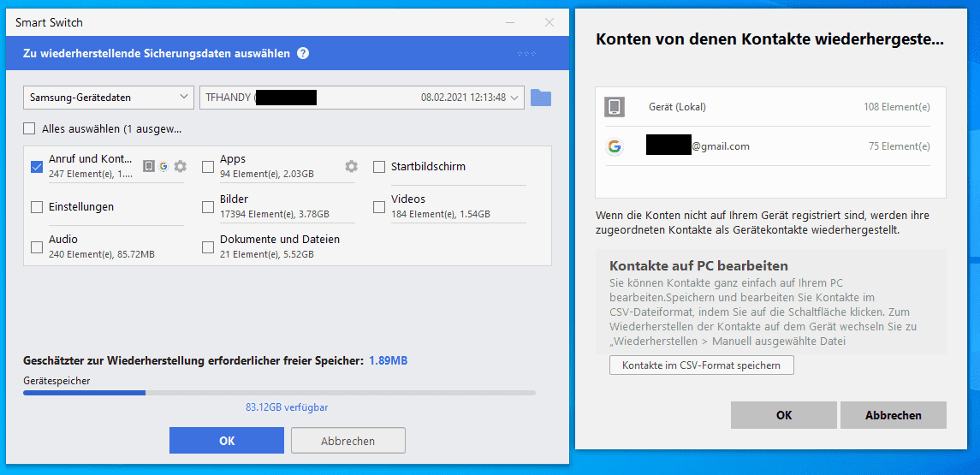The height and width of the screenshot is (475, 980).
Task: Select the gmail.com account row
Action: pyautogui.click(x=768, y=147)
